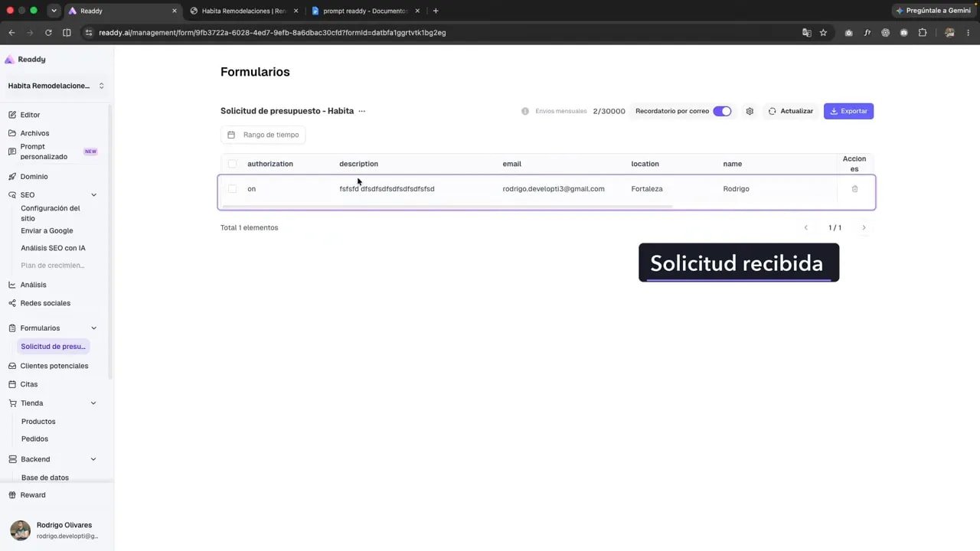980x551 pixels.
Task: Collapse the SEO section
Action: tap(93, 195)
